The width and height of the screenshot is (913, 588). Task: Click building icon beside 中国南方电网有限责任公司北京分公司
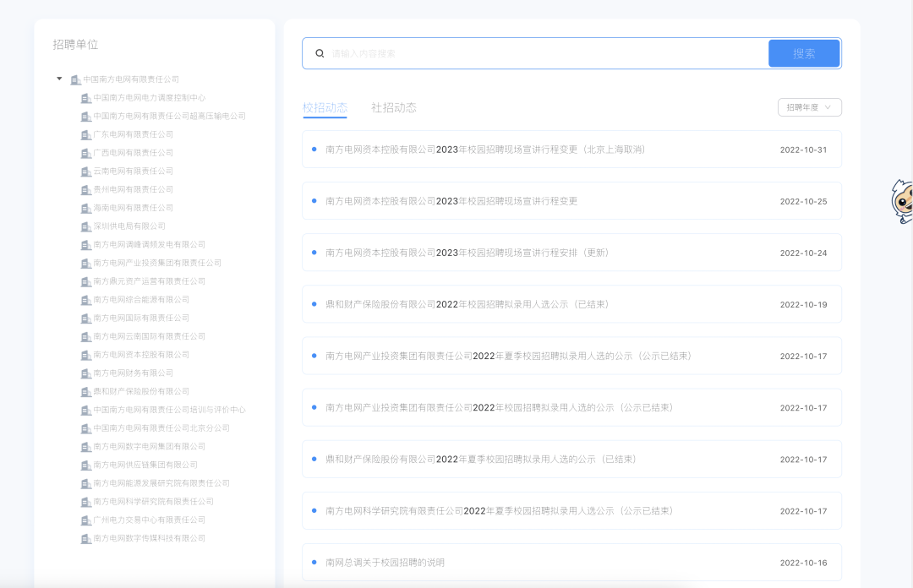click(86, 428)
